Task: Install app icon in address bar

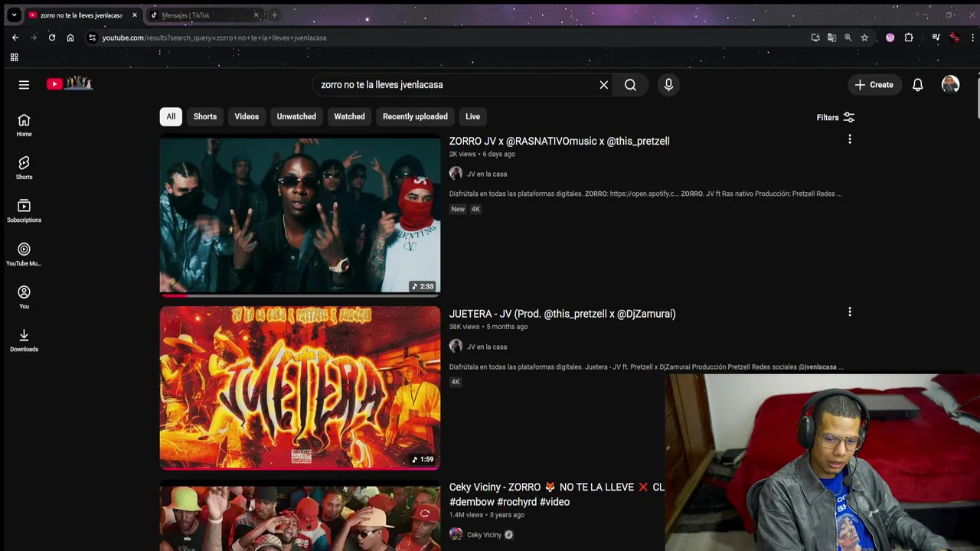Action: click(815, 37)
